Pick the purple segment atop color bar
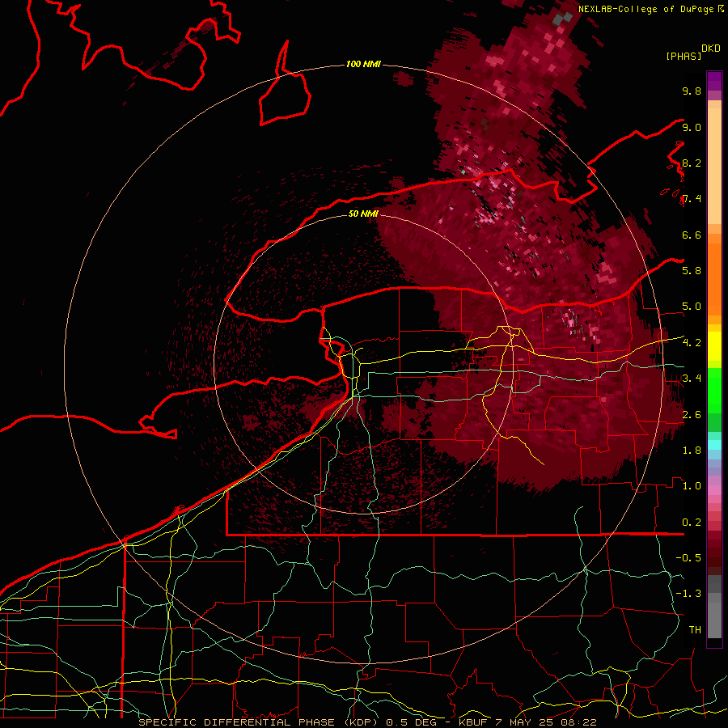 (x=714, y=81)
